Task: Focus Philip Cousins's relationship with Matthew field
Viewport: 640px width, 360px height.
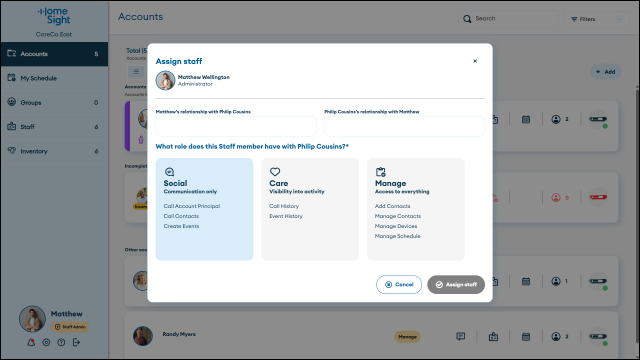Action: pos(404,126)
